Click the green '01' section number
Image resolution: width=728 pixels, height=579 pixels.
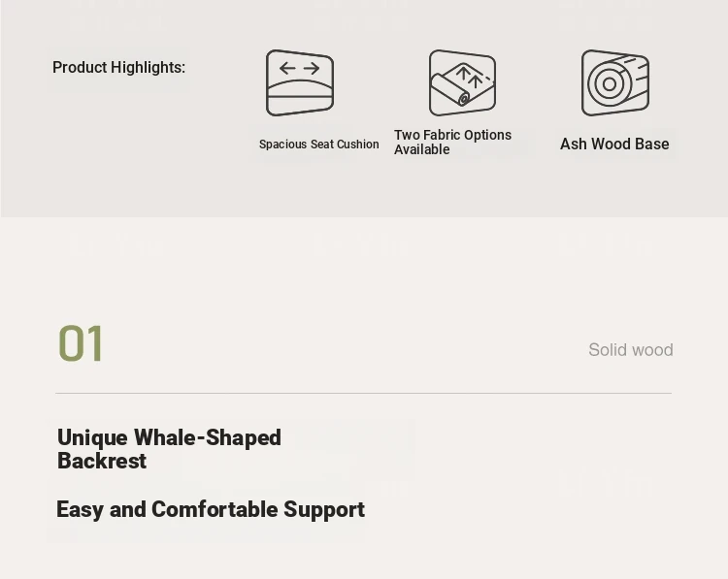point(81,343)
